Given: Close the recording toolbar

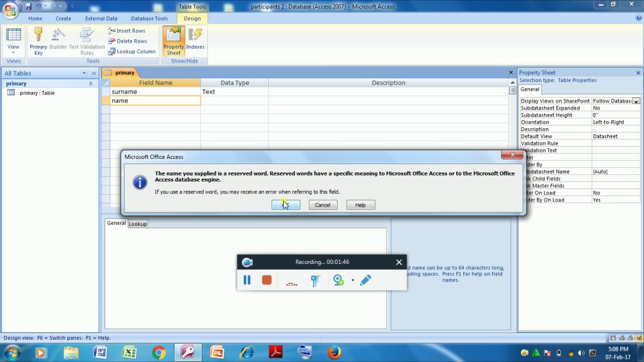Looking at the screenshot, I should pyautogui.click(x=399, y=262).
